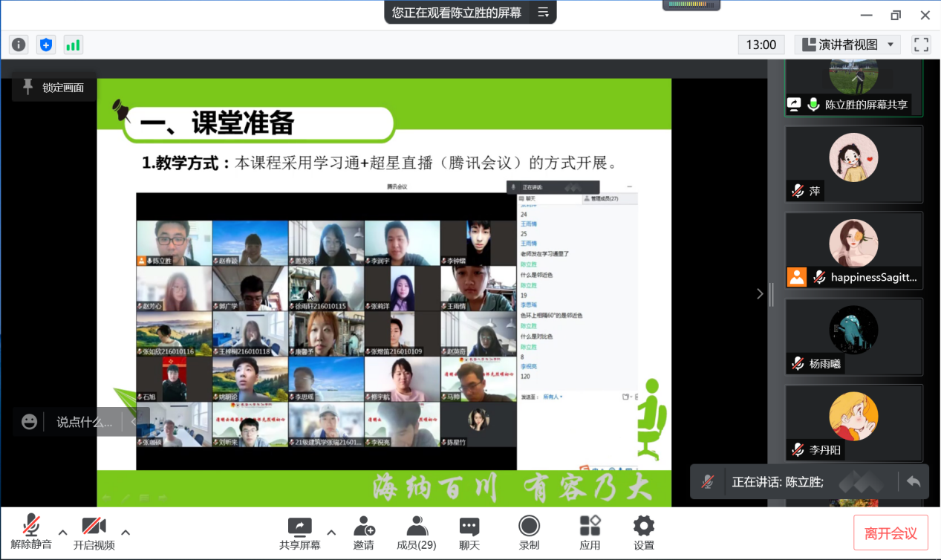Viewport: 941px width, 560px height.
Task: Unmute microphone with 解除静音
Action: pos(31,533)
